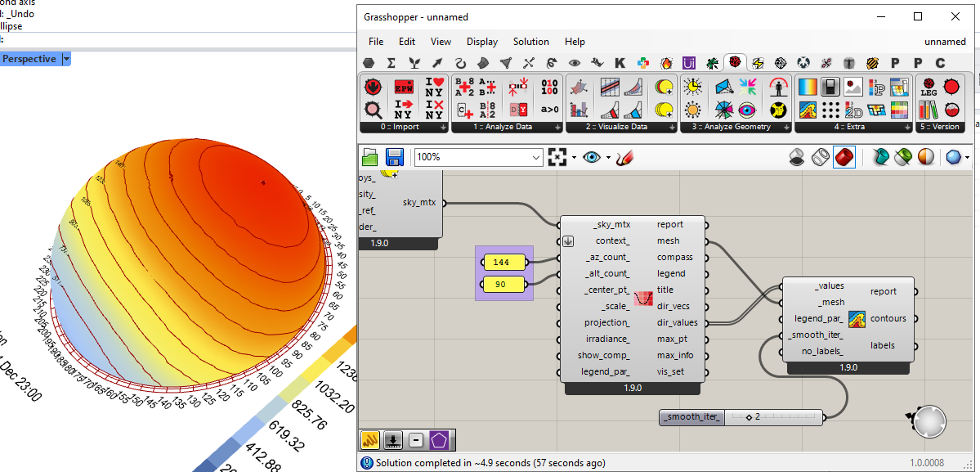Image resolution: width=980 pixels, height=472 pixels.
Task: Toggle shaded preview mode red cylinder icon
Action: click(x=844, y=157)
